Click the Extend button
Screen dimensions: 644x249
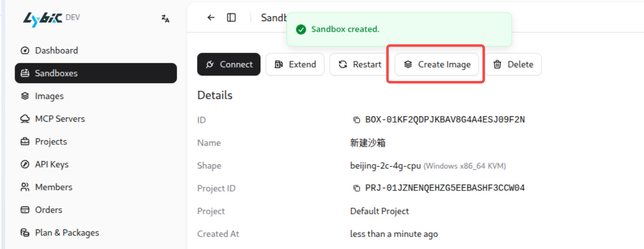pyautogui.click(x=295, y=64)
